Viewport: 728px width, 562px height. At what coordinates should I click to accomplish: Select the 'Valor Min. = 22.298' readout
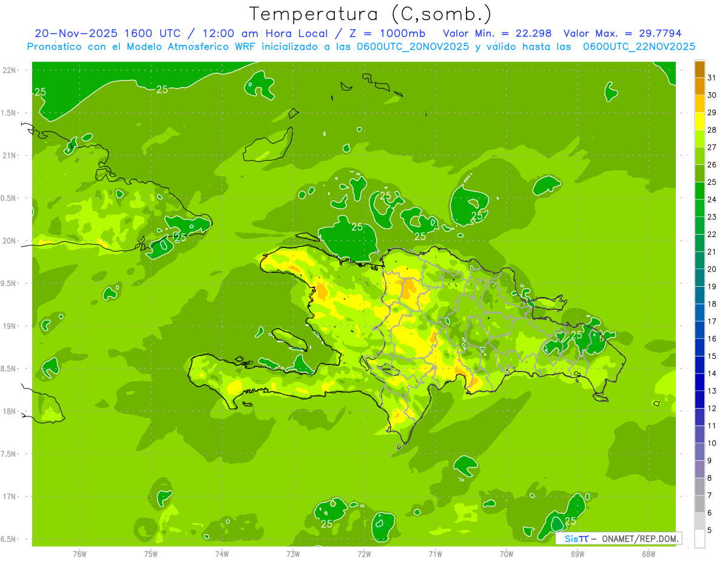(497, 33)
